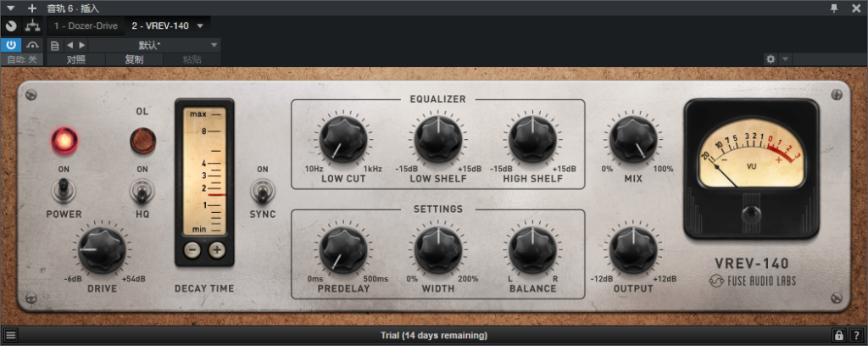Click the Fuse Audio Labs logo
Viewport: 868px width, 346px height.
pos(753,281)
